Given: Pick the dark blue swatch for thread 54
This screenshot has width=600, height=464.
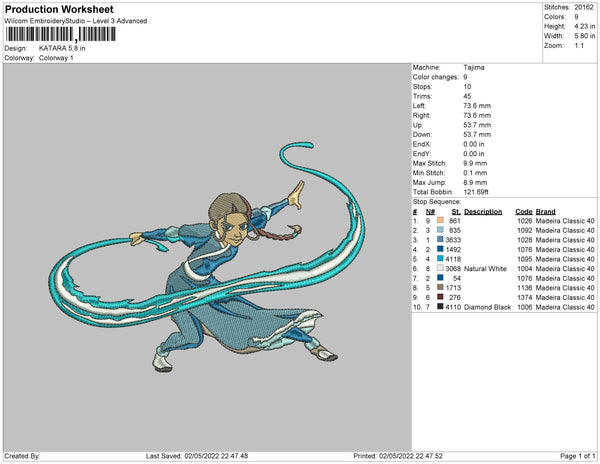Looking at the screenshot, I should (440, 278).
